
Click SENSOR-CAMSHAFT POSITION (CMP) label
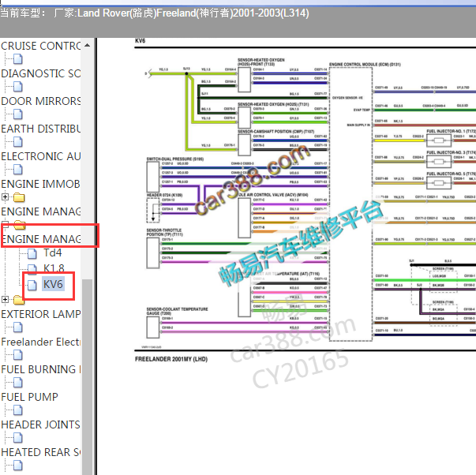click(x=275, y=132)
